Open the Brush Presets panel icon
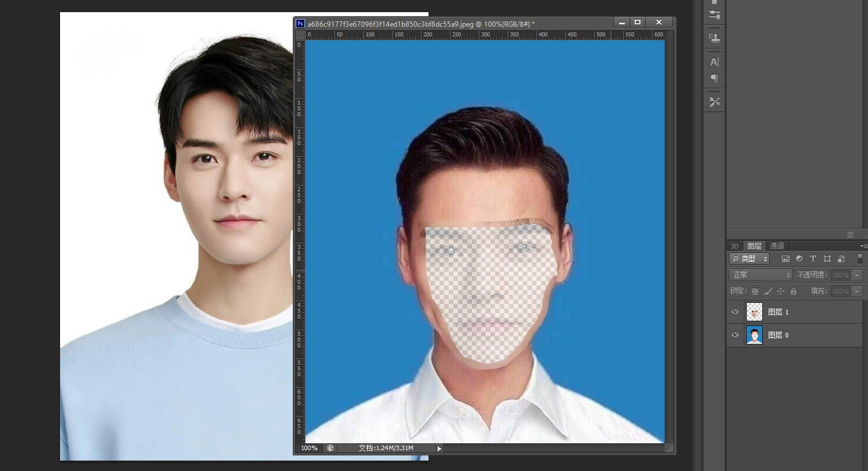Screen dimensions: 868x471 pyautogui.click(x=714, y=15)
